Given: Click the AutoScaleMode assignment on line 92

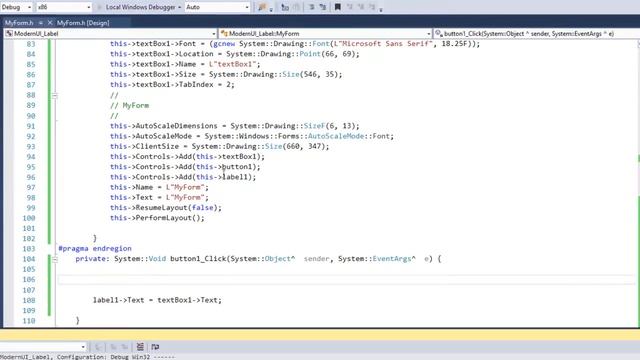Looking at the screenshot, I should 252,136.
